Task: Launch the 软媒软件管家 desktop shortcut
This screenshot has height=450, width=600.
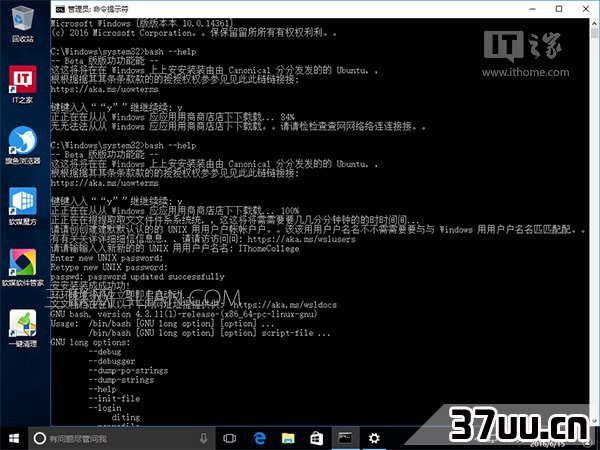Action: (23, 267)
